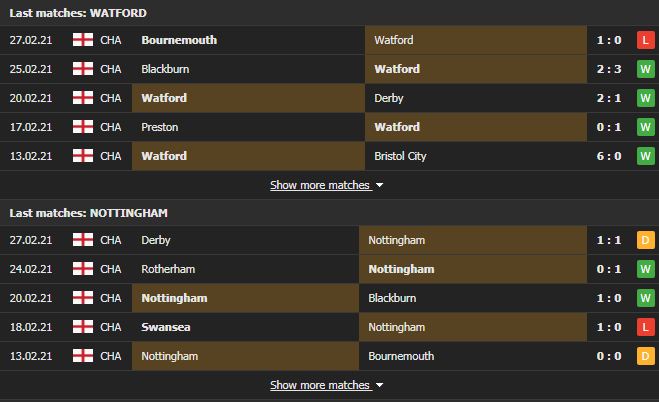Show more matches for Nottingham

(320, 385)
